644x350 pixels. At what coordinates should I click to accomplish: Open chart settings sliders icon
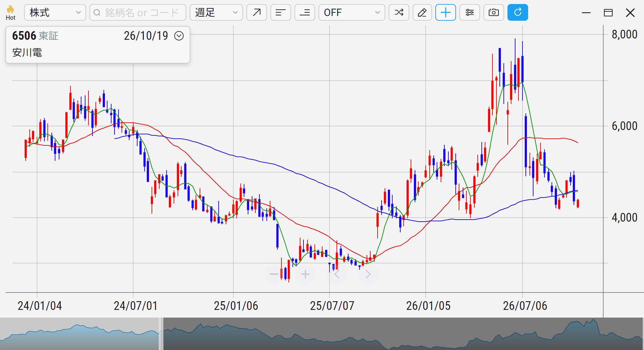coord(469,13)
